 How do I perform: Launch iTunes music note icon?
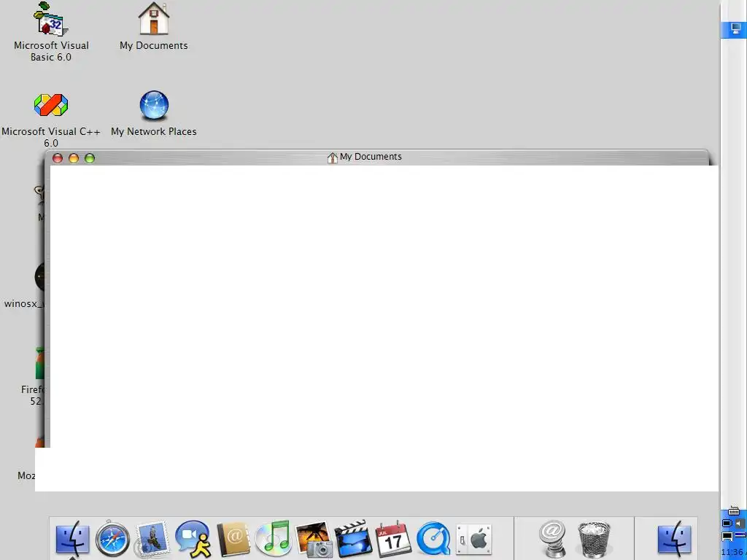coord(274,540)
